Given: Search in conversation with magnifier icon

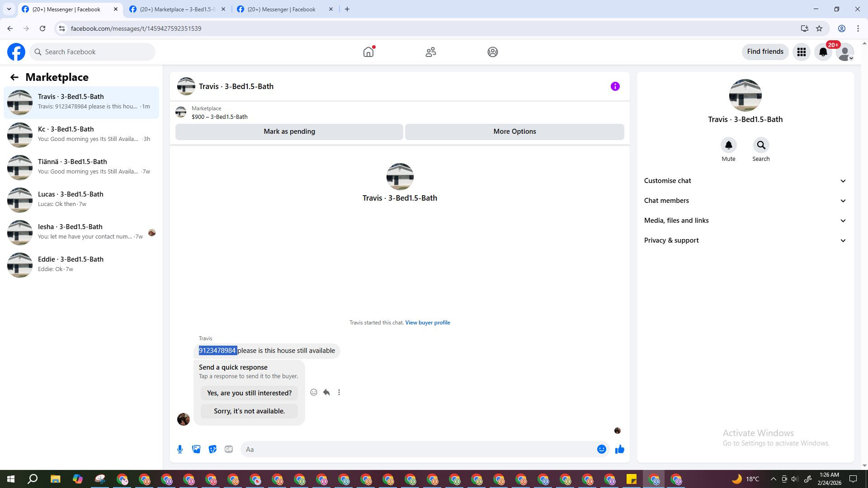Looking at the screenshot, I should click(x=761, y=145).
